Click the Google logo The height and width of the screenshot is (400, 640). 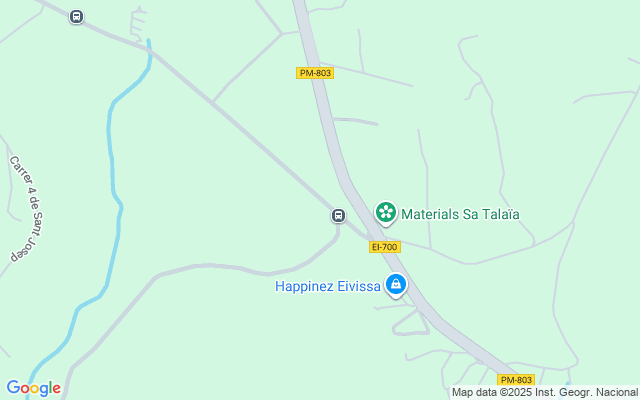pos(33,388)
